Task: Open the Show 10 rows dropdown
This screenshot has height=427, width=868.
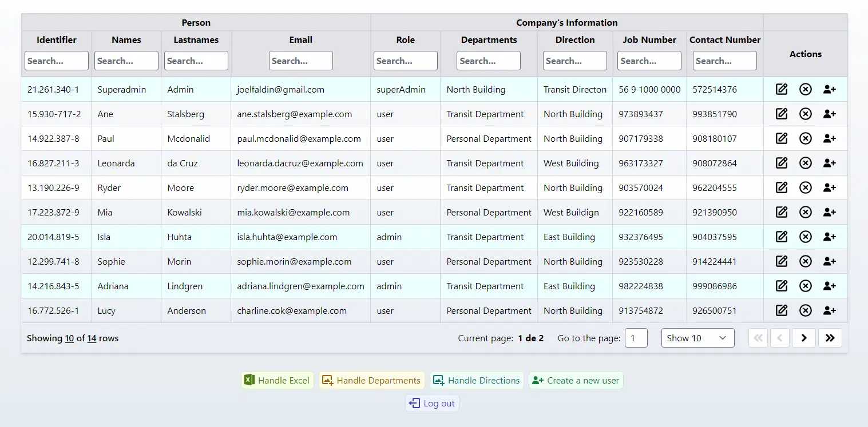Action: [x=697, y=338]
